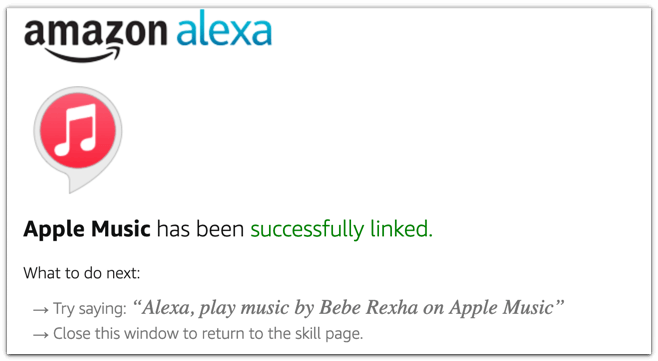Click the Apple Music skill icon
This screenshot has height=361, width=658.
(78, 139)
